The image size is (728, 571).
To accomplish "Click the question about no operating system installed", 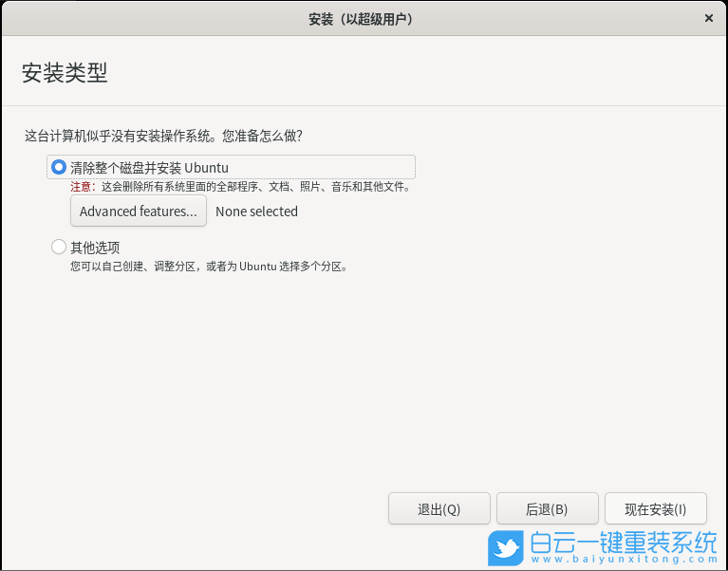I will [163, 136].
